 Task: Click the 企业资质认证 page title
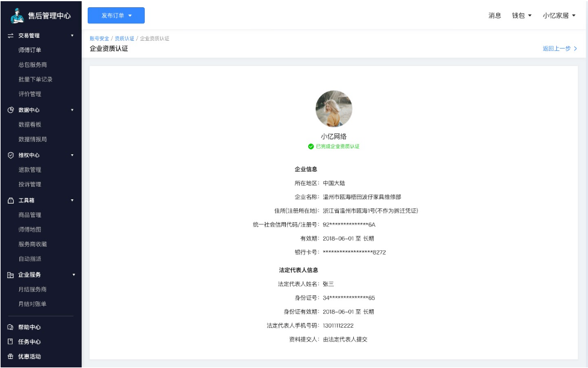click(109, 49)
